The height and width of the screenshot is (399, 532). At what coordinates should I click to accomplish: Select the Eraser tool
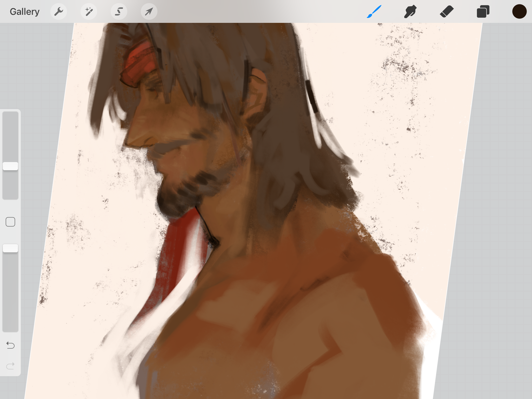click(x=447, y=11)
